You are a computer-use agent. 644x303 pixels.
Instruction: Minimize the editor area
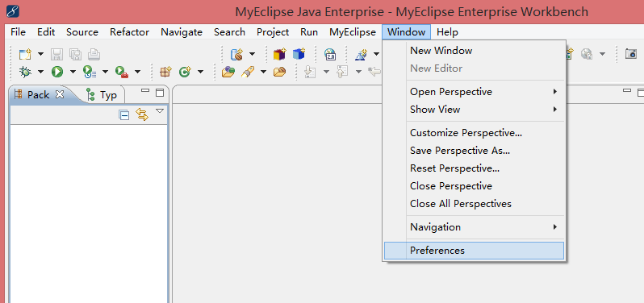click(x=627, y=91)
